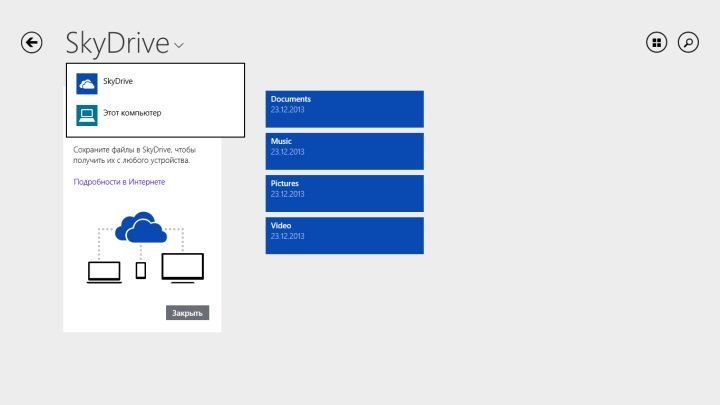Viewport: 720px width, 405px height.
Task: Go back with the arrow button
Action: click(32, 43)
